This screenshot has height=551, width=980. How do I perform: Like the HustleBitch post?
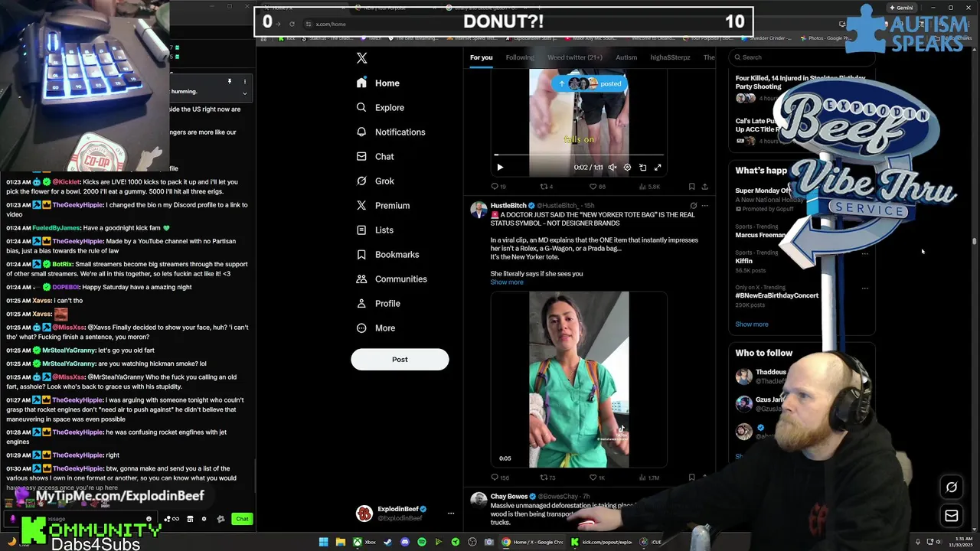tap(597, 478)
